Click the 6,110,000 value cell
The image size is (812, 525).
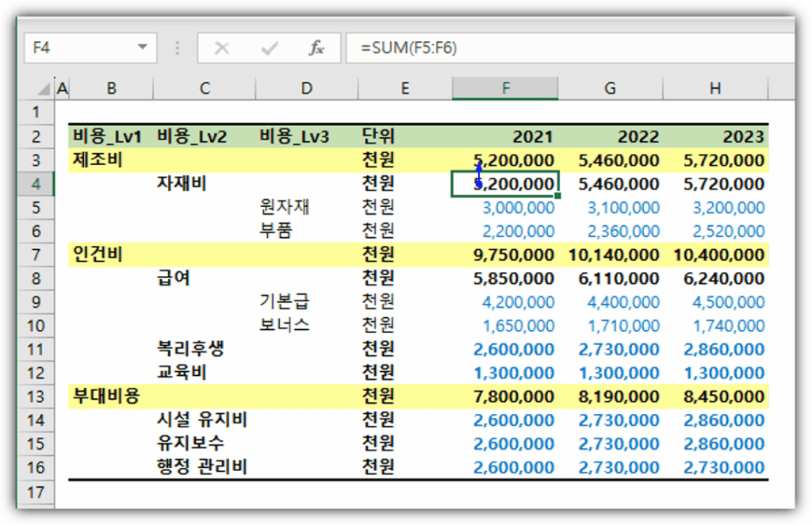pos(610,278)
